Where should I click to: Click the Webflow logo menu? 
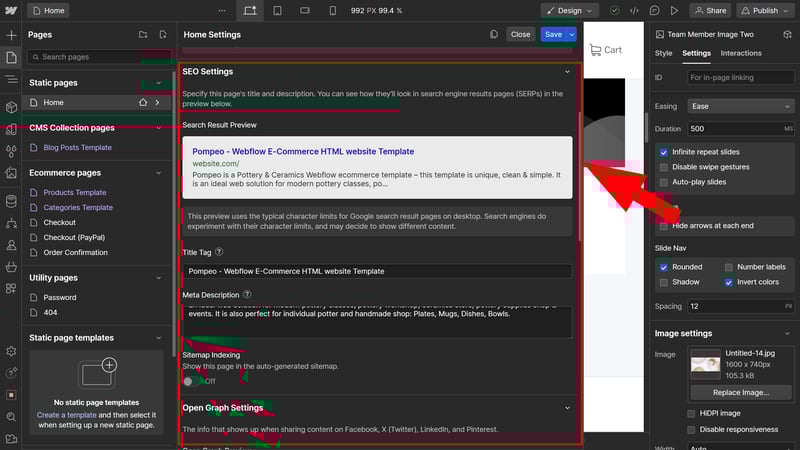tap(12, 11)
